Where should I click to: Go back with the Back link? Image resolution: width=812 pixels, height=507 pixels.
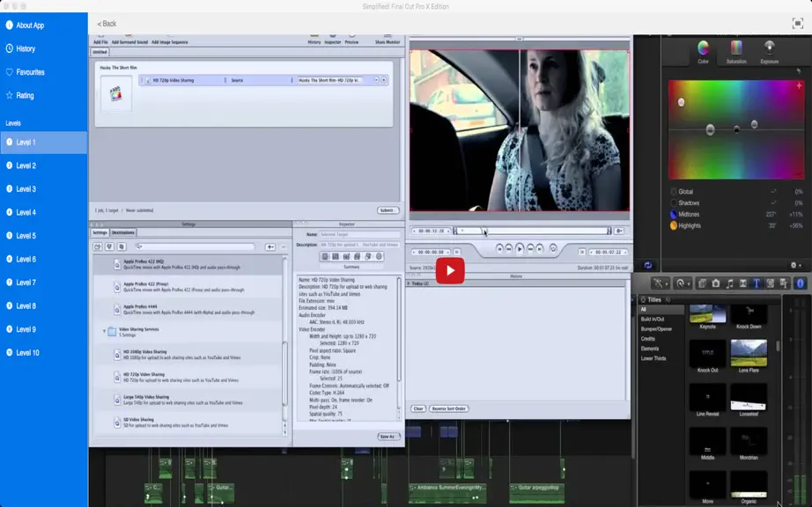[107, 24]
